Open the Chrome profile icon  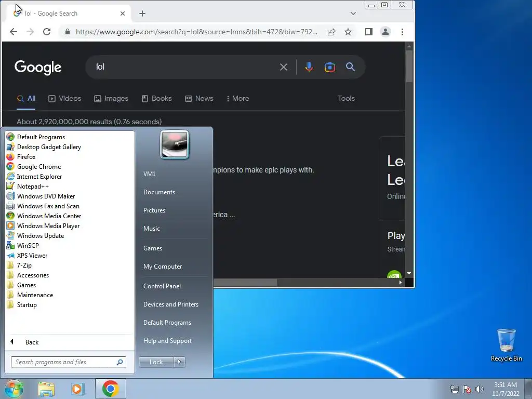[x=385, y=32]
